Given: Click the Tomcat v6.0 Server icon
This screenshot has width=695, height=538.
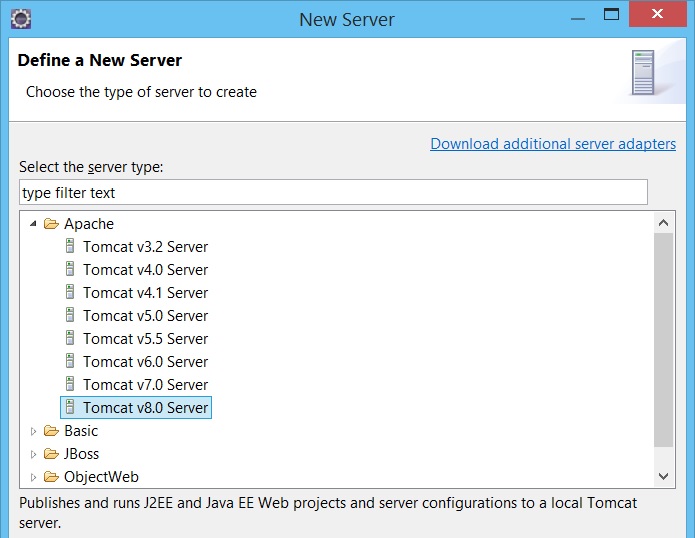Looking at the screenshot, I should click(70, 361).
